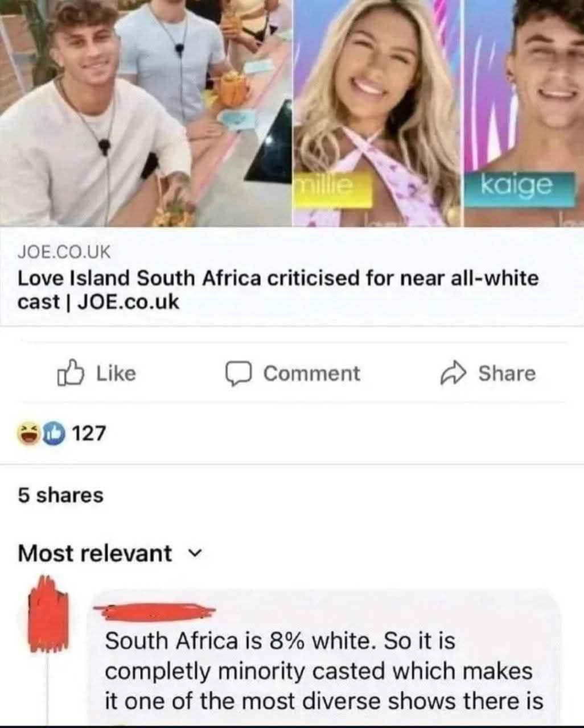The height and width of the screenshot is (728, 584).
Task: Click the redacted commenter's name
Action: pos(155,612)
